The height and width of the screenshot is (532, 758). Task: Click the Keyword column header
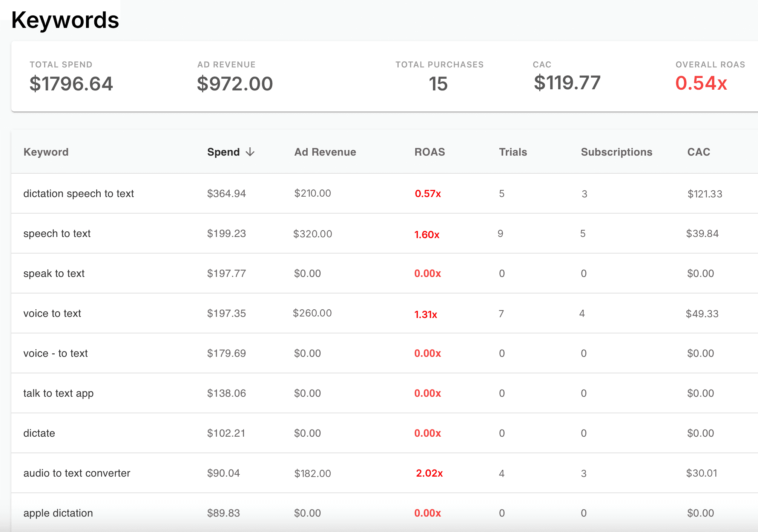46,152
